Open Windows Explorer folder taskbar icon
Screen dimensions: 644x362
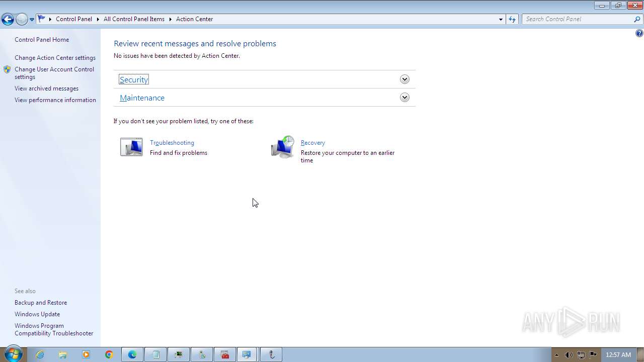[x=63, y=354]
